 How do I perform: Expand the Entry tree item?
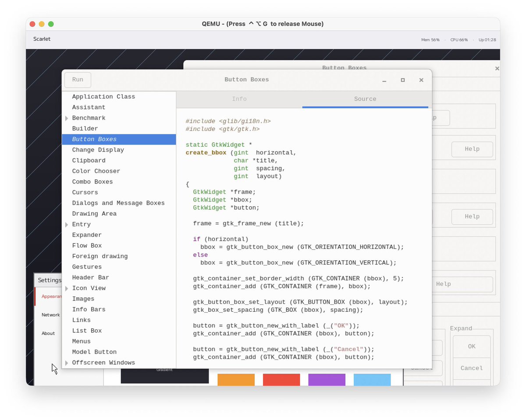(x=67, y=225)
